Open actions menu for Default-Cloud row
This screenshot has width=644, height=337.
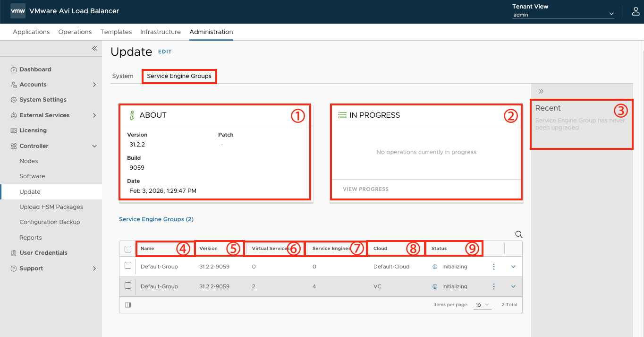pyautogui.click(x=494, y=267)
